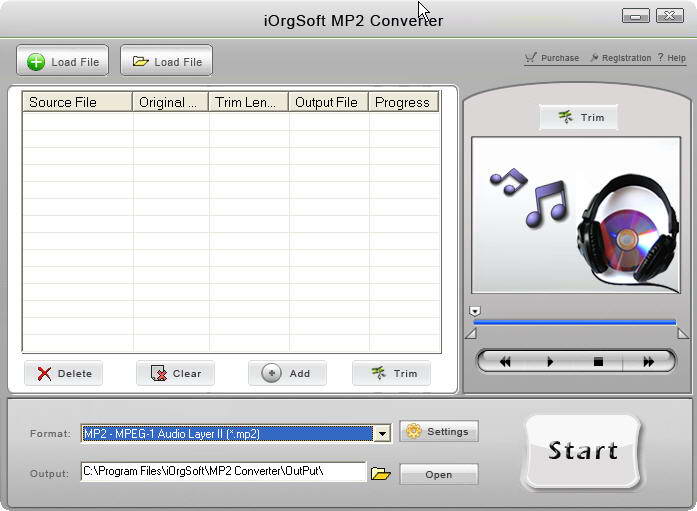The width and height of the screenshot is (697, 511).
Task: Click the Output File column header
Action: pyautogui.click(x=329, y=102)
